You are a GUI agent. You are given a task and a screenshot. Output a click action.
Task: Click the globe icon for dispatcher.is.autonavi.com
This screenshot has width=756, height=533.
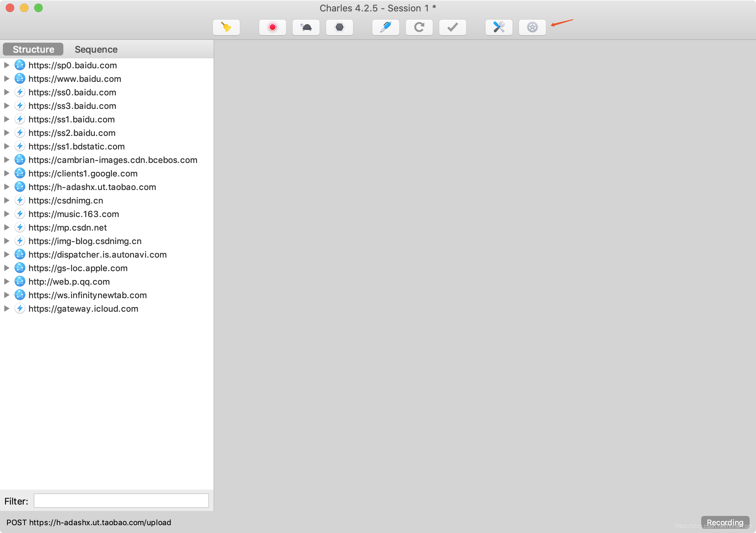coord(20,254)
